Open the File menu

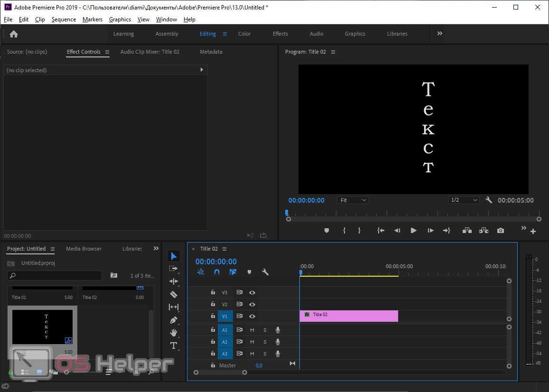[8, 19]
